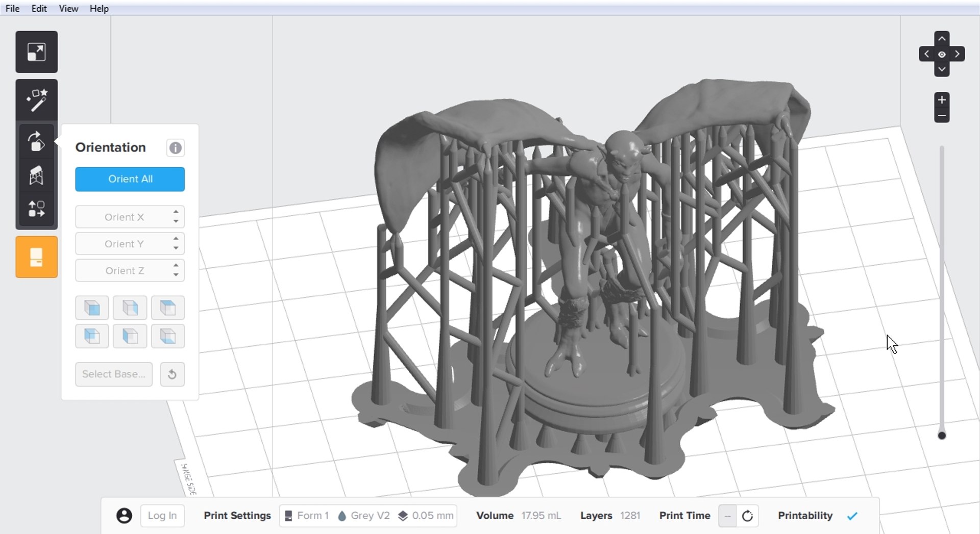Image resolution: width=980 pixels, height=534 pixels.
Task: Choose first bottom-row cube orientation preset
Action: 92,336
